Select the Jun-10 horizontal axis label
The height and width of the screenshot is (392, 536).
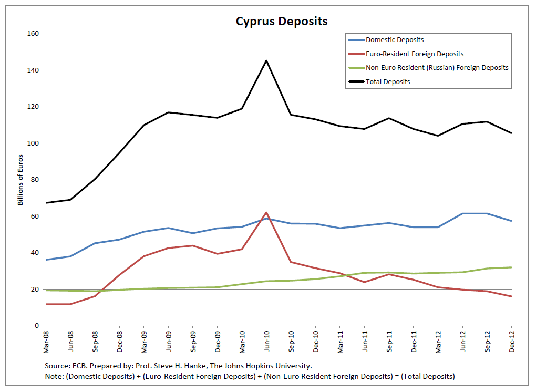click(x=266, y=341)
